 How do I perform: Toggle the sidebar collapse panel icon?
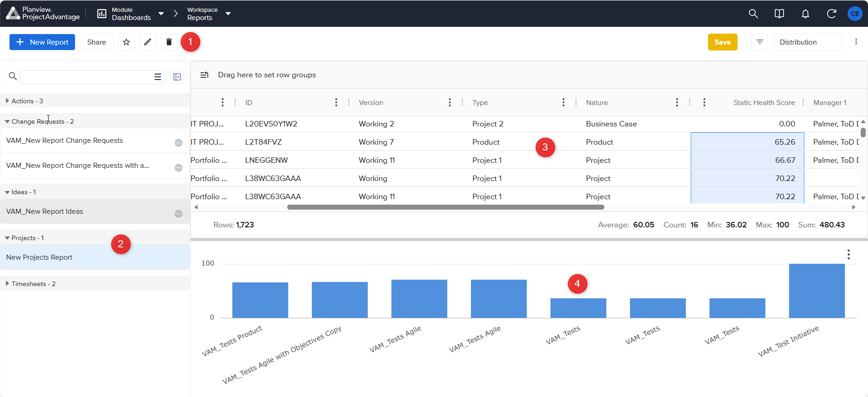tap(177, 77)
